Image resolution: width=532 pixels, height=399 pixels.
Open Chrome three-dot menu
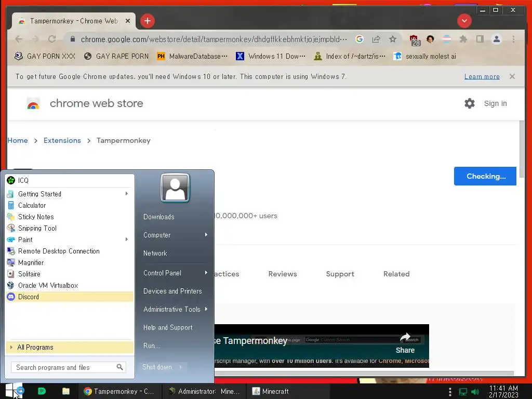point(513,39)
